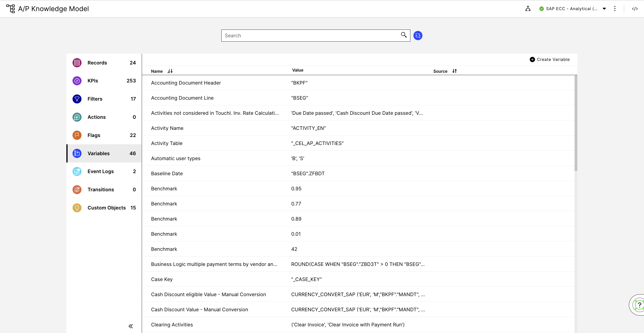Click the Custom Objects icon in sidebar
The image size is (644, 333).
(77, 208)
